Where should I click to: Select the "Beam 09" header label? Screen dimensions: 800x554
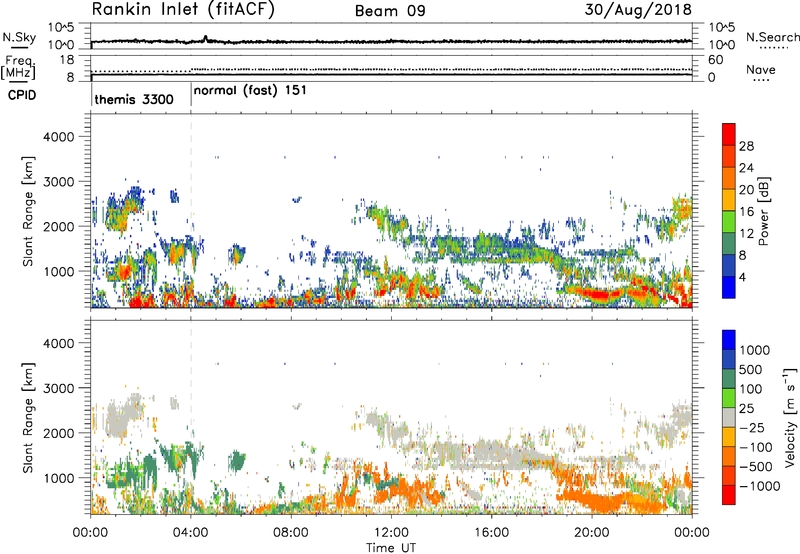(x=390, y=11)
